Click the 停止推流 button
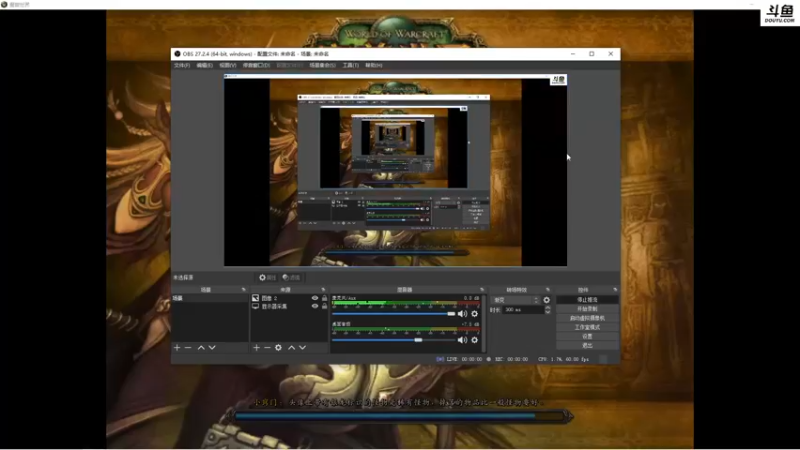The width and height of the screenshot is (800, 450). point(587,299)
